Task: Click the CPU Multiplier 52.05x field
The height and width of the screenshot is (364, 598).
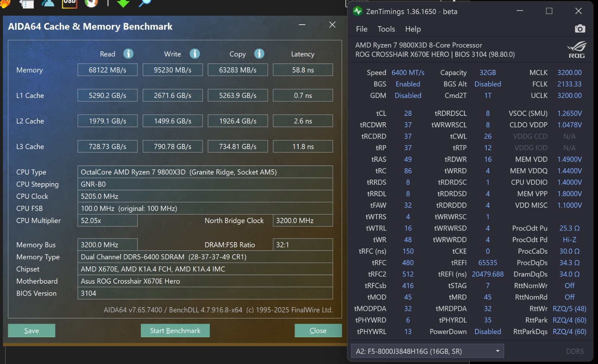Action: click(x=108, y=220)
